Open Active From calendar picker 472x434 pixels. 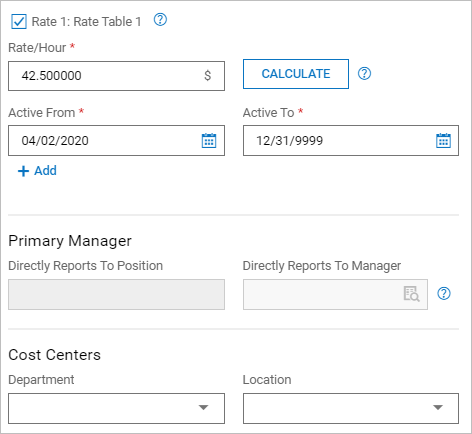209,140
